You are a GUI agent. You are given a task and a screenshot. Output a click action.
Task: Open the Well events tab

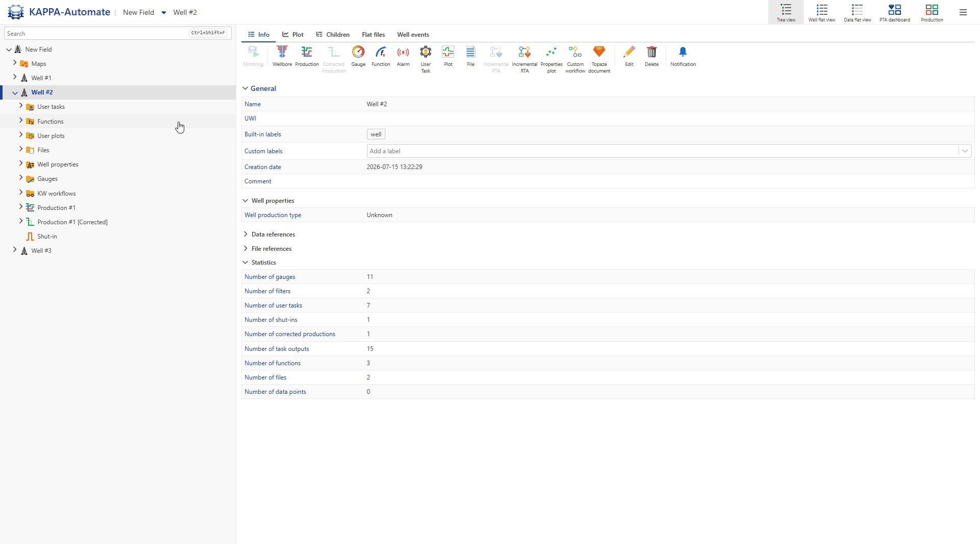[413, 35]
